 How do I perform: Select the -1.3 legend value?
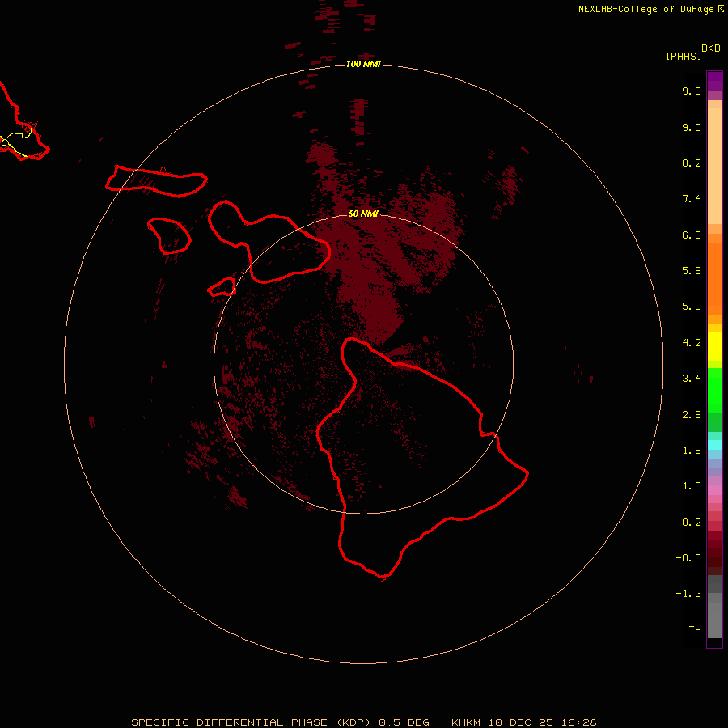pos(688,594)
